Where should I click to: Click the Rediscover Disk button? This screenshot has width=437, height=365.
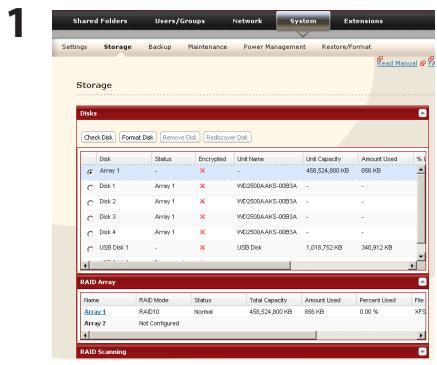(x=227, y=137)
